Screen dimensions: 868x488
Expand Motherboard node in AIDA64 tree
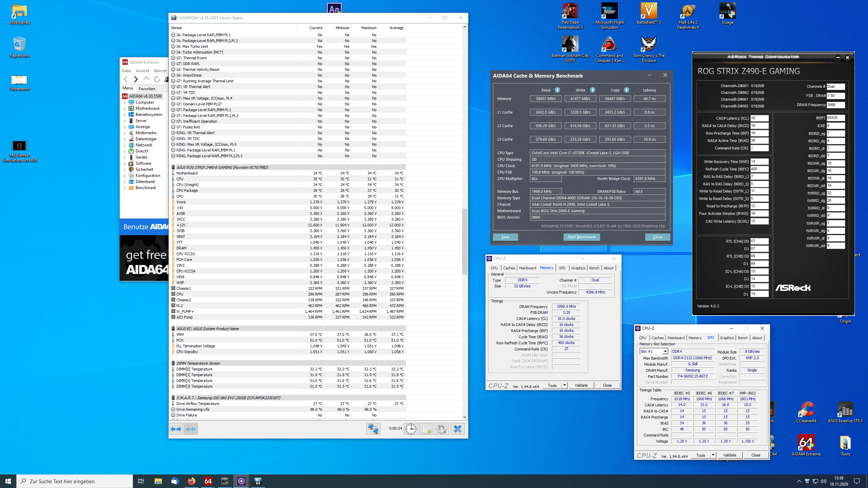click(124, 108)
